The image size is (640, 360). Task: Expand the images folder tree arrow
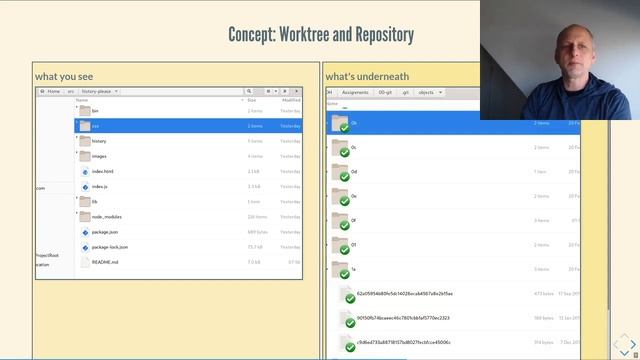click(x=77, y=153)
